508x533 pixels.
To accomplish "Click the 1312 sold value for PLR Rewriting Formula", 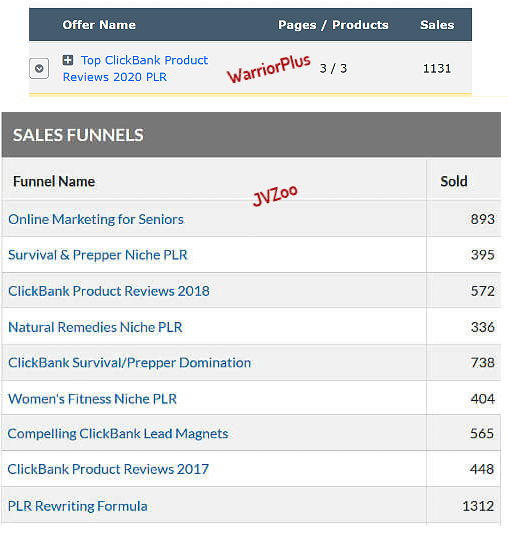I will pos(478,506).
